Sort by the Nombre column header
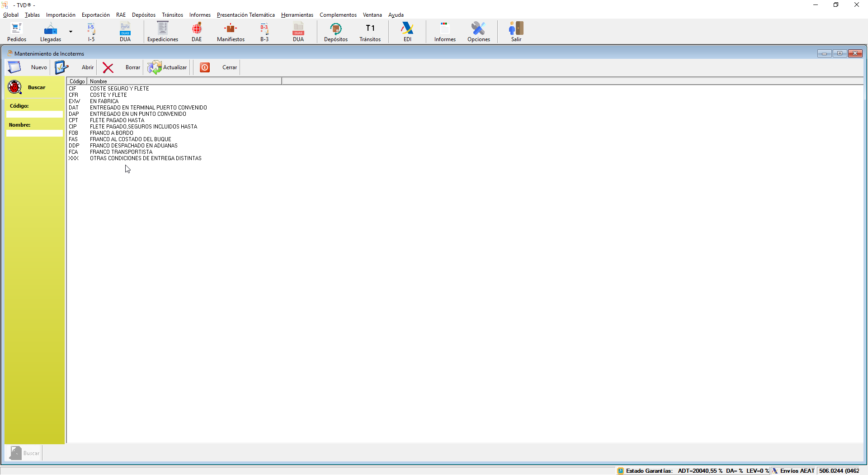 (184, 81)
